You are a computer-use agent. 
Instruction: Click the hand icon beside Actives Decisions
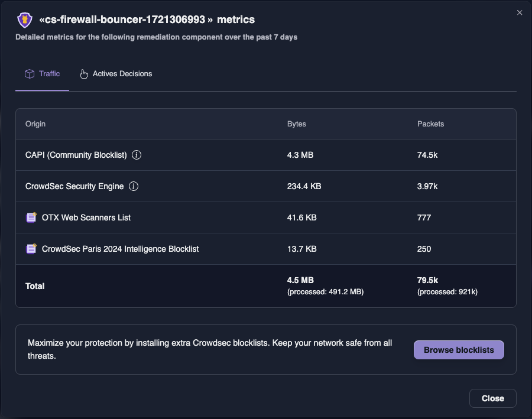(83, 73)
